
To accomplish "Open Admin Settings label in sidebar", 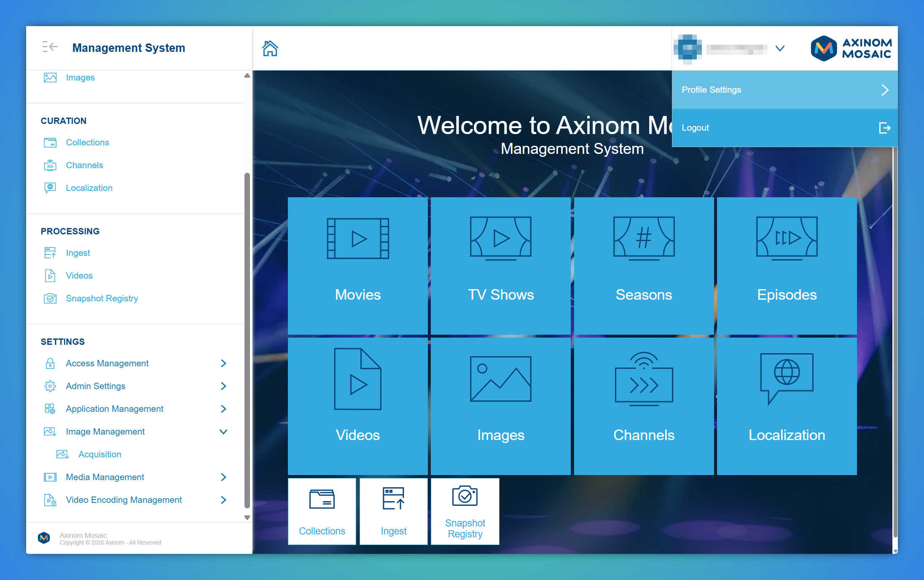I will [x=96, y=386].
